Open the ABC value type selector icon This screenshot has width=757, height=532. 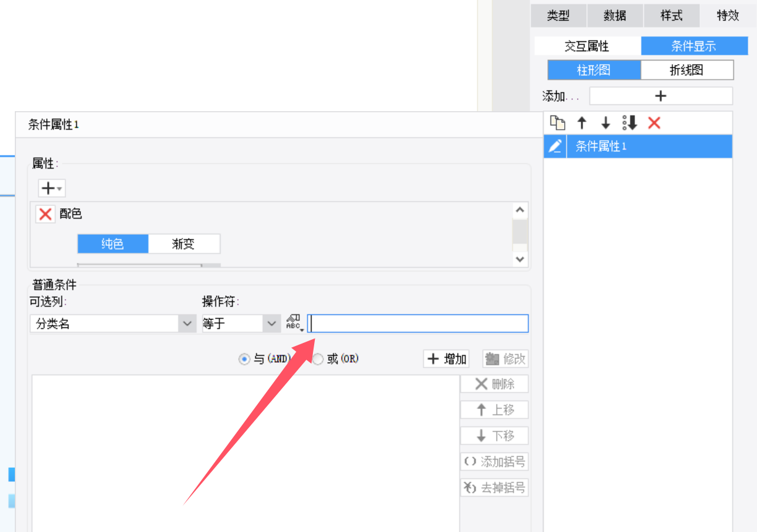294,323
